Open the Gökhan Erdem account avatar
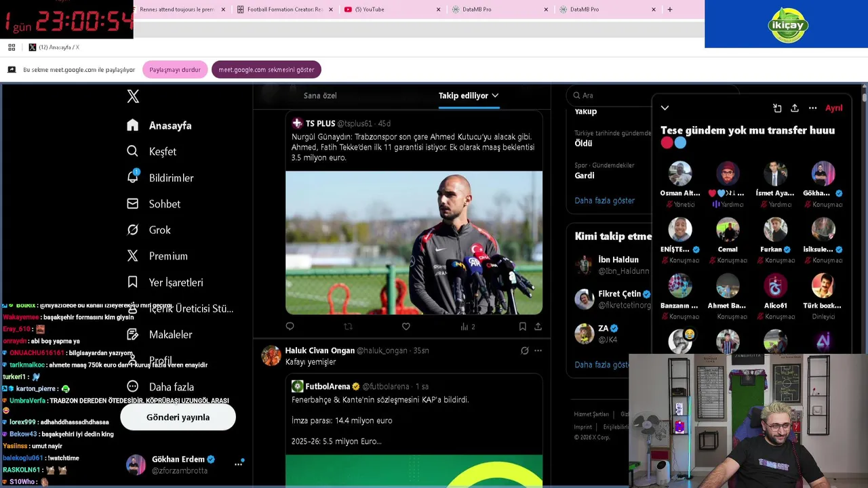 click(136, 464)
